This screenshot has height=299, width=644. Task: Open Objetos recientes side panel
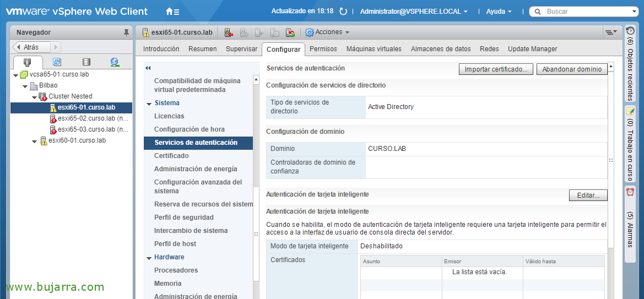tap(630, 63)
